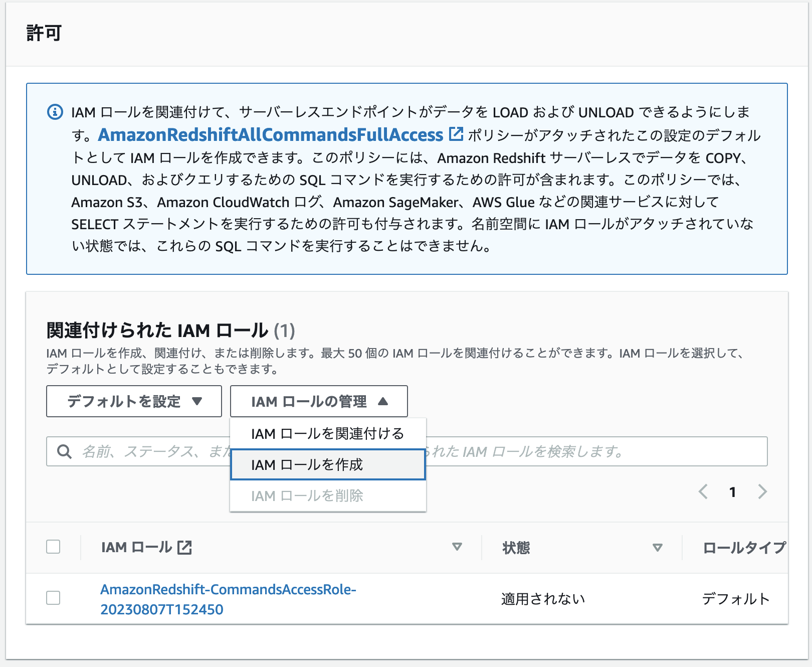This screenshot has width=812, height=667.
Task: Collapse the IAM ロールの管理 dropdown
Action: (319, 401)
